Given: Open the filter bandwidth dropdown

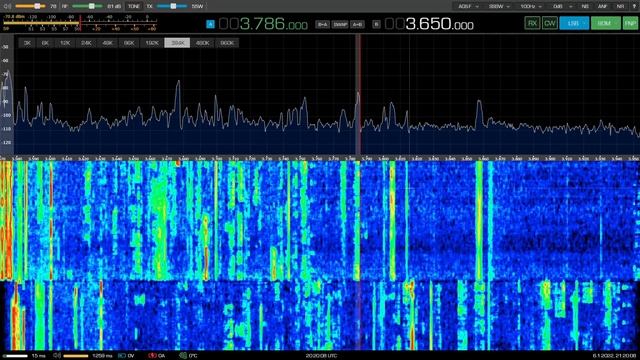Looking at the screenshot, I should click(x=499, y=7).
